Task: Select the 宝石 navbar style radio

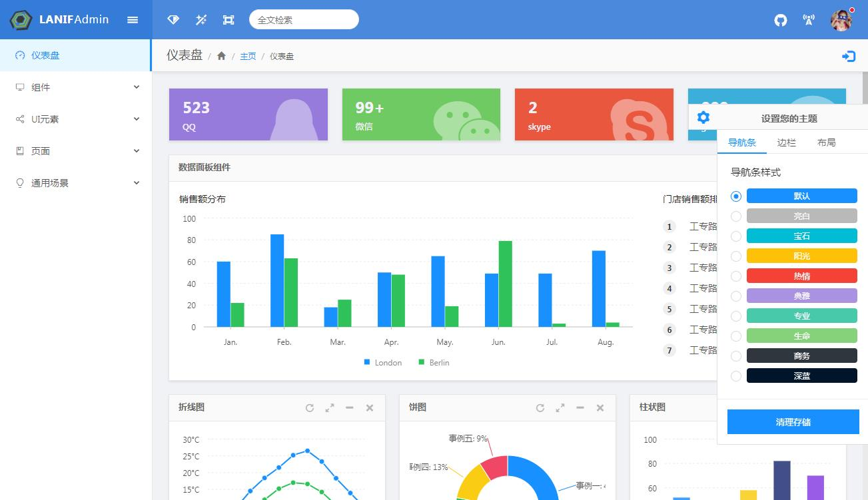Action: point(736,236)
